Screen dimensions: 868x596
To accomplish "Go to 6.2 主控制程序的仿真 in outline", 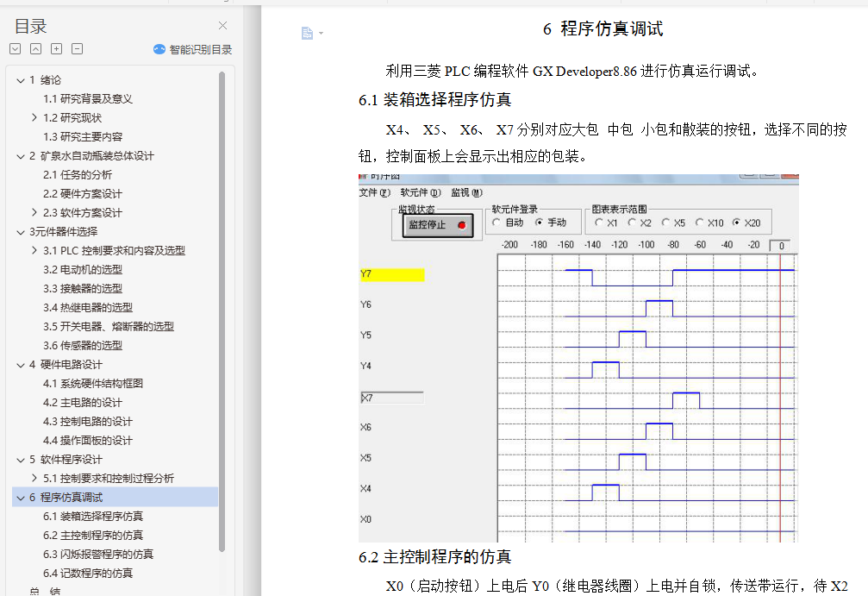I will (93, 535).
